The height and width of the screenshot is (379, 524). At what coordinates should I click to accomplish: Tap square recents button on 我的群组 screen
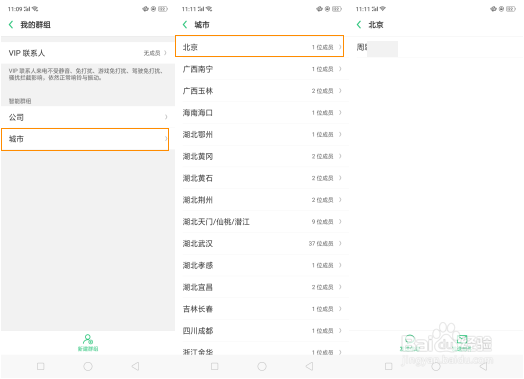tap(41, 366)
